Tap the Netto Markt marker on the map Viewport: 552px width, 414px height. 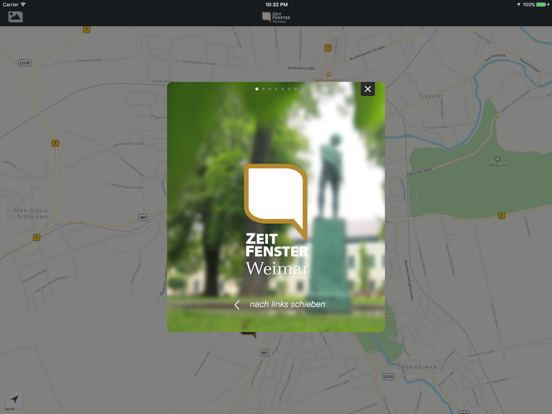point(328,75)
